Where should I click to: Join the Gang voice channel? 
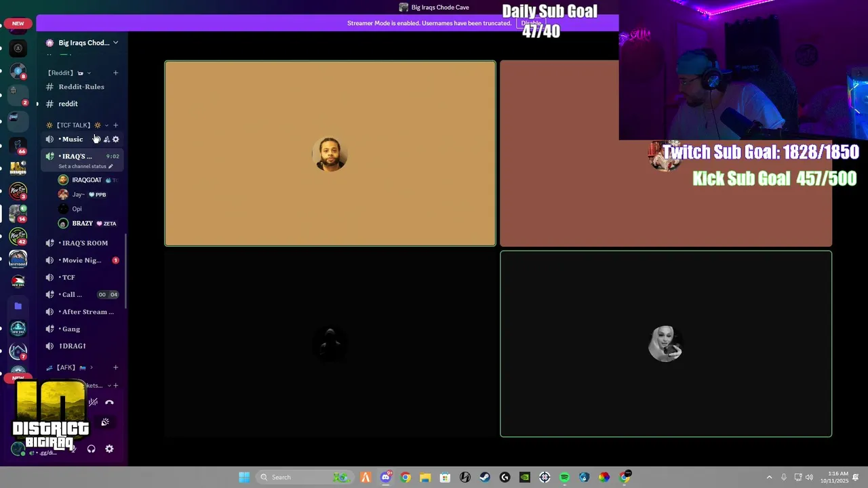[83, 329]
